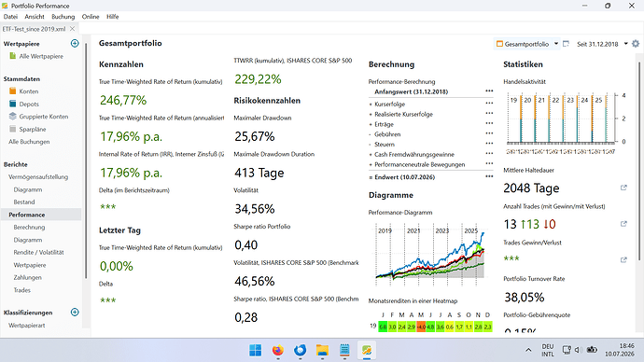This screenshot has width=644, height=362.
Task: Open the options dots for Kurserfolge row
Action: [489, 104]
